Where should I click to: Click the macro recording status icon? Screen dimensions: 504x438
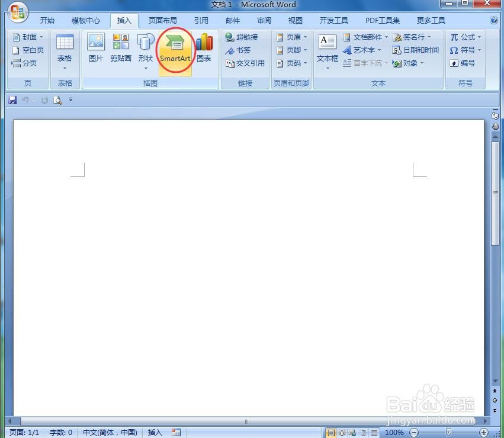pos(176,433)
